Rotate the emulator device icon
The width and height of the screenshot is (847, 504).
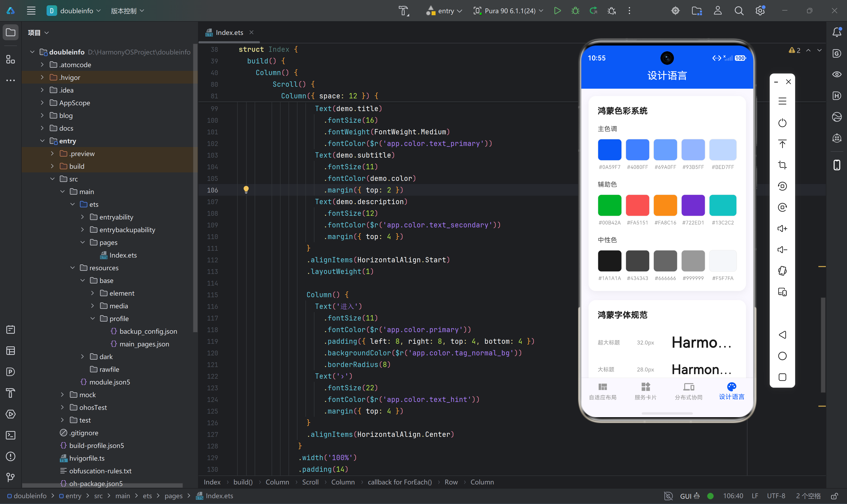[x=782, y=271]
